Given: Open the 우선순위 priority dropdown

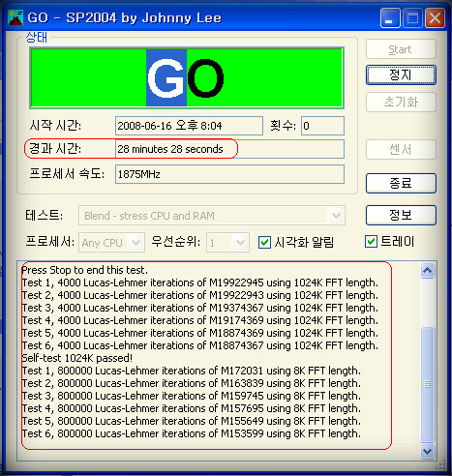Looking at the screenshot, I should point(227,243).
